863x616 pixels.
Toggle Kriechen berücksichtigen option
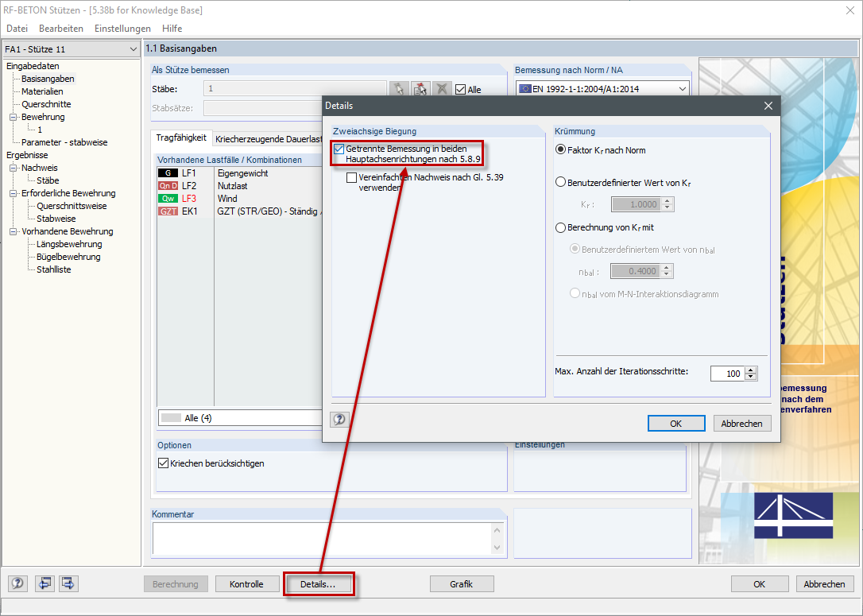point(163,463)
